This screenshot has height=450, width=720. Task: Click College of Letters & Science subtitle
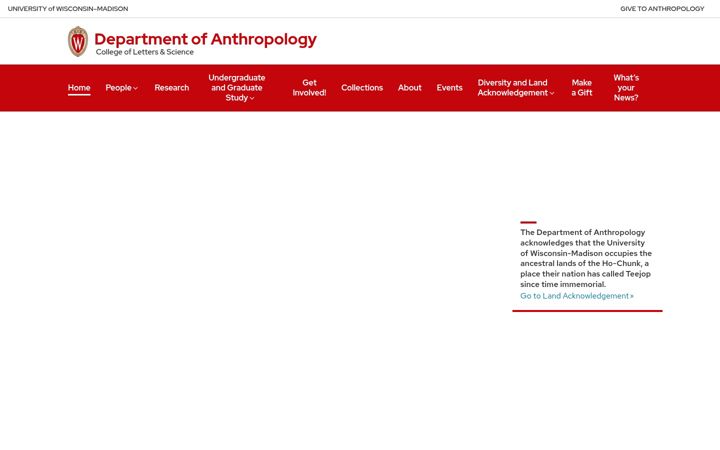tap(145, 52)
